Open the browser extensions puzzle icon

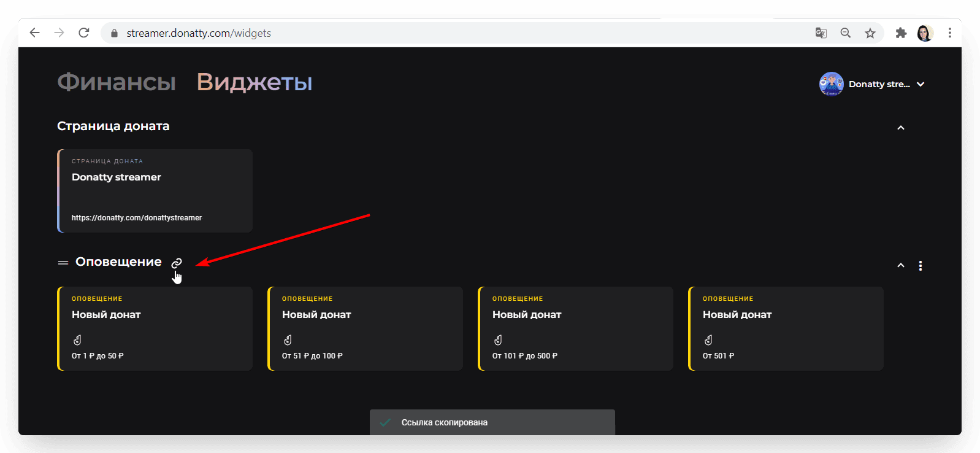901,33
